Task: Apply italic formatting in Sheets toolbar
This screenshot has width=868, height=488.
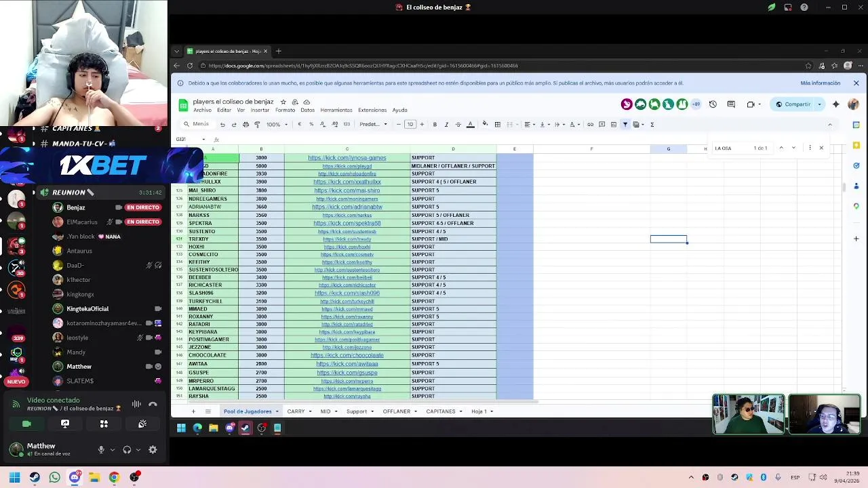Action: (x=446, y=125)
